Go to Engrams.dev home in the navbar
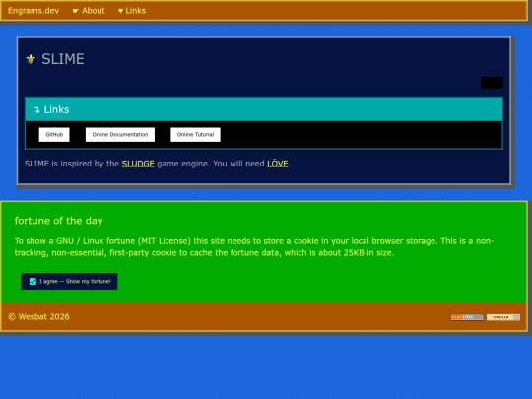This screenshot has width=532, height=399. click(x=33, y=11)
